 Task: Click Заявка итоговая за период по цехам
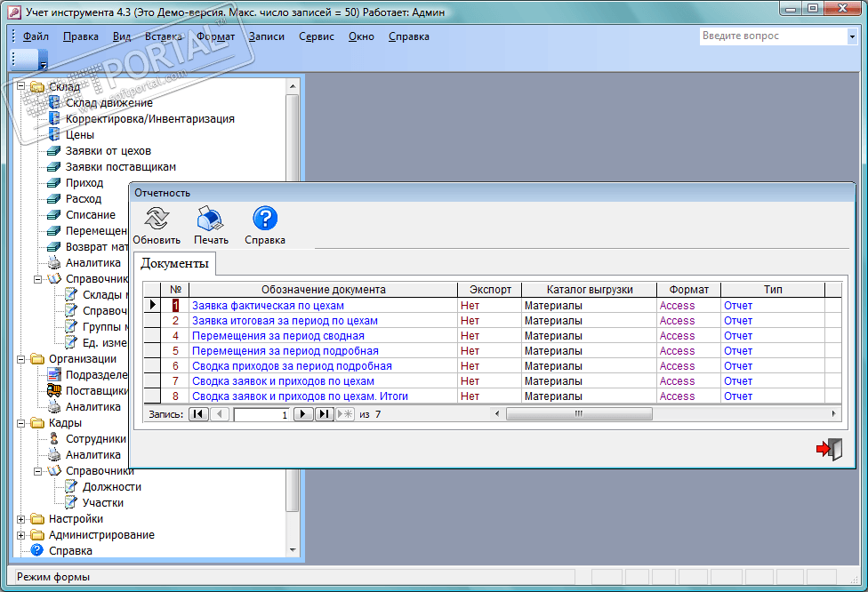pos(285,321)
